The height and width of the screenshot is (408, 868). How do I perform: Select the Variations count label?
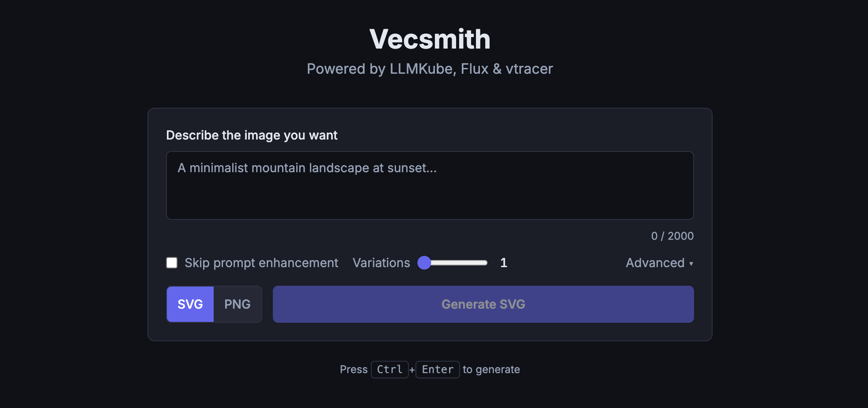(381, 263)
